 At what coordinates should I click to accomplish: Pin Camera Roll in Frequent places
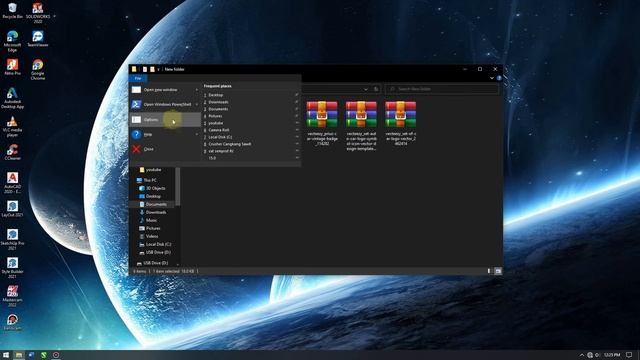(297, 130)
